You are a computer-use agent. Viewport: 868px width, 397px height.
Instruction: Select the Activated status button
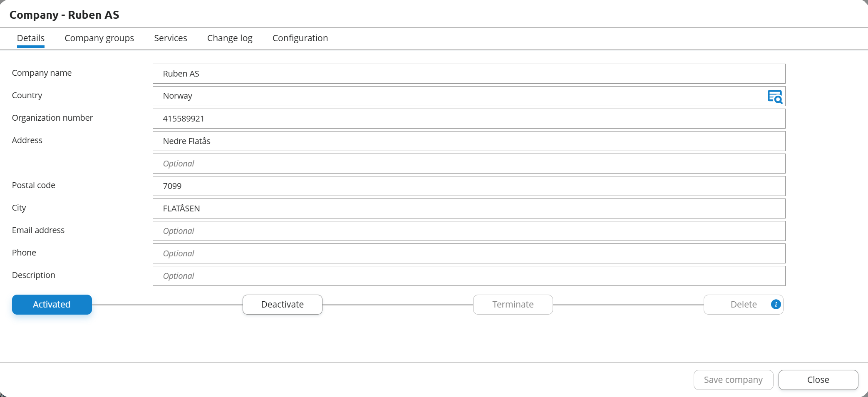coord(52,305)
